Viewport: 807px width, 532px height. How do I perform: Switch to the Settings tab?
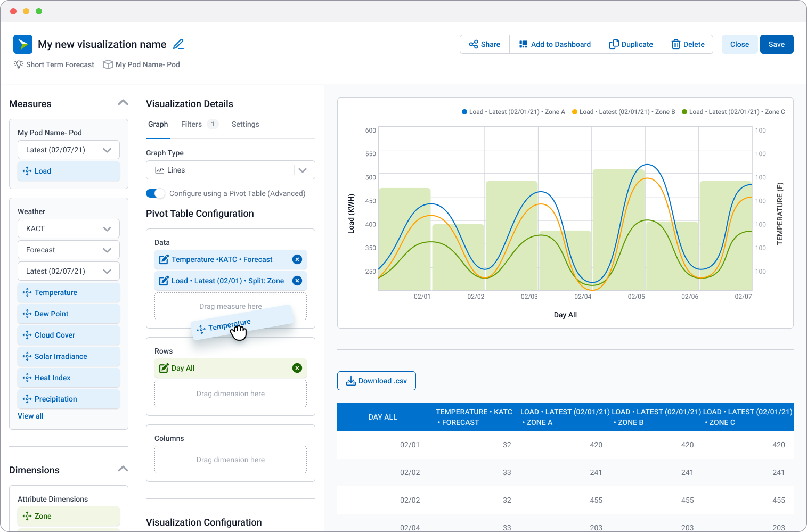245,124
